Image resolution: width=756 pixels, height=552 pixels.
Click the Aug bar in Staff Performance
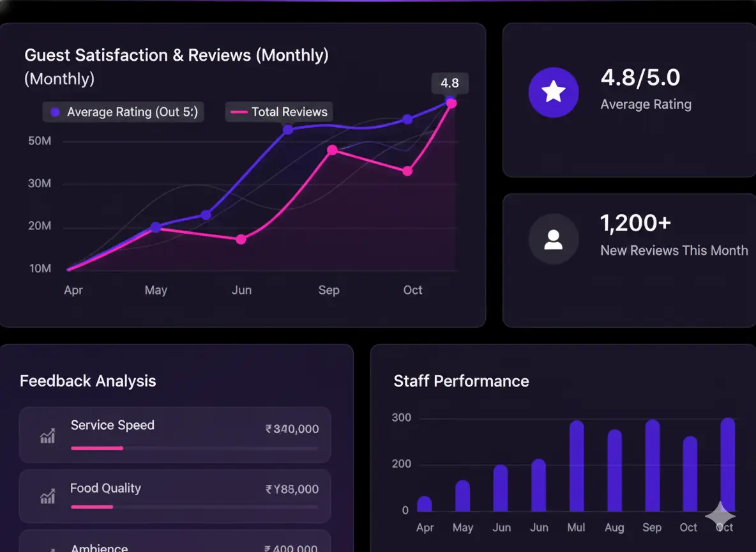click(x=614, y=471)
